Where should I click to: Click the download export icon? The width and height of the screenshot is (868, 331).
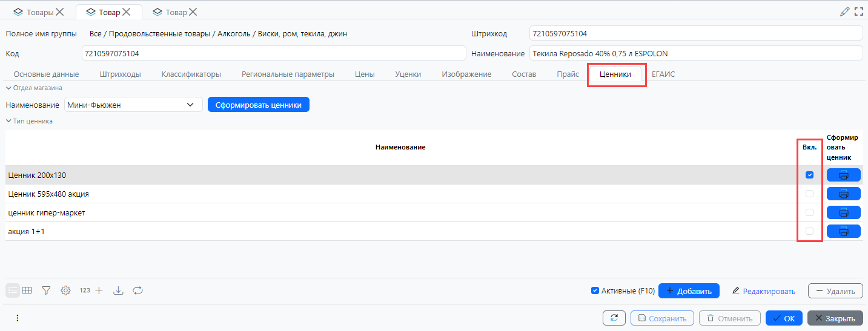[119, 290]
